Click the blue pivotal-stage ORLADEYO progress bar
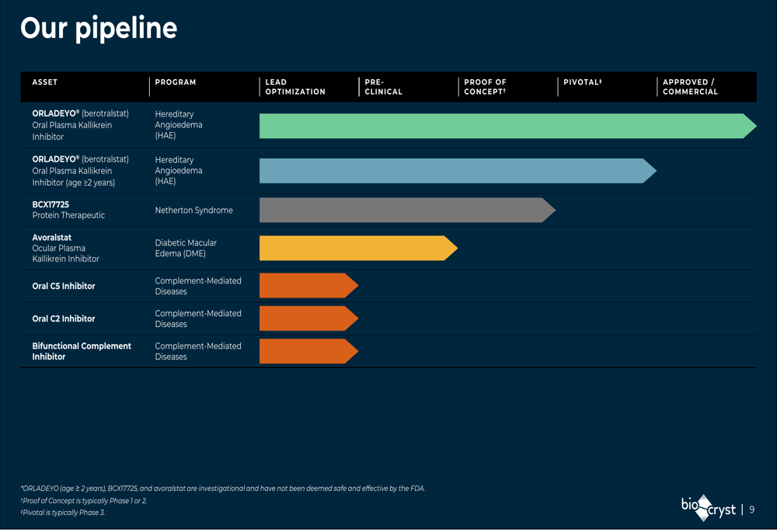 click(458, 171)
